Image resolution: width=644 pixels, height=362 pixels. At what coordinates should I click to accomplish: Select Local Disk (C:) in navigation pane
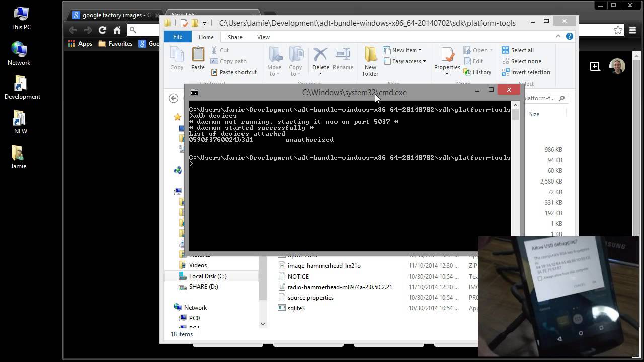pos(208,276)
